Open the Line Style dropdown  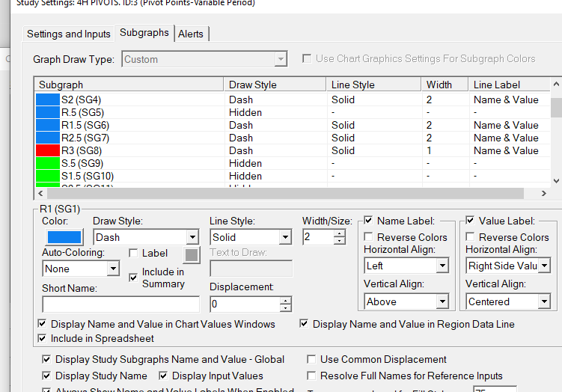click(x=284, y=237)
